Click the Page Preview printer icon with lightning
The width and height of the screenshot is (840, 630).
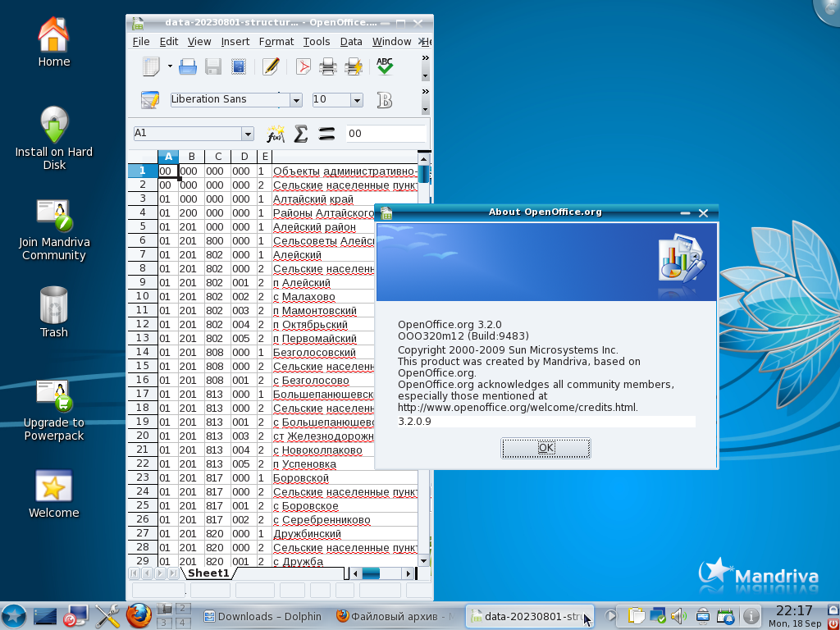[354, 67]
